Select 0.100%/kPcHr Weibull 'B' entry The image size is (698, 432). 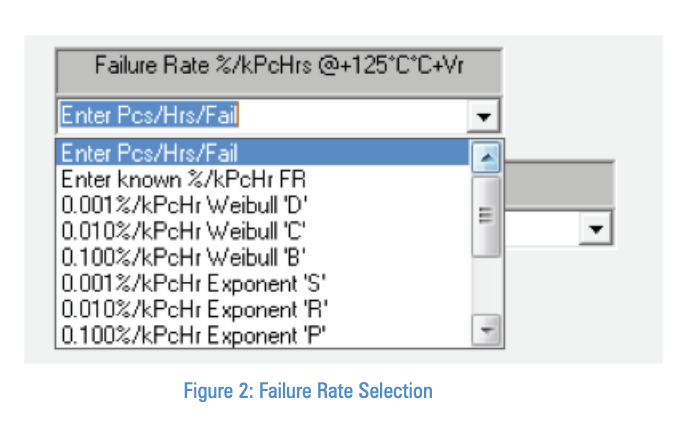pyautogui.click(x=264, y=257)
